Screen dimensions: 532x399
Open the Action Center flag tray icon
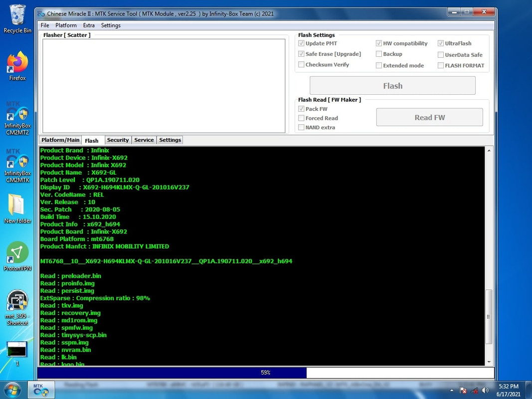click(463, 391)
